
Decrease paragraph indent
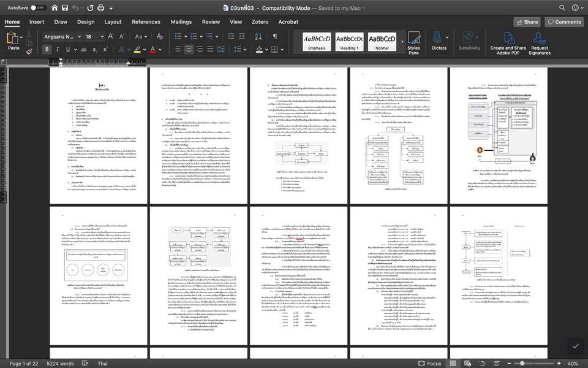pyautogui.click(x=231, y=36)
